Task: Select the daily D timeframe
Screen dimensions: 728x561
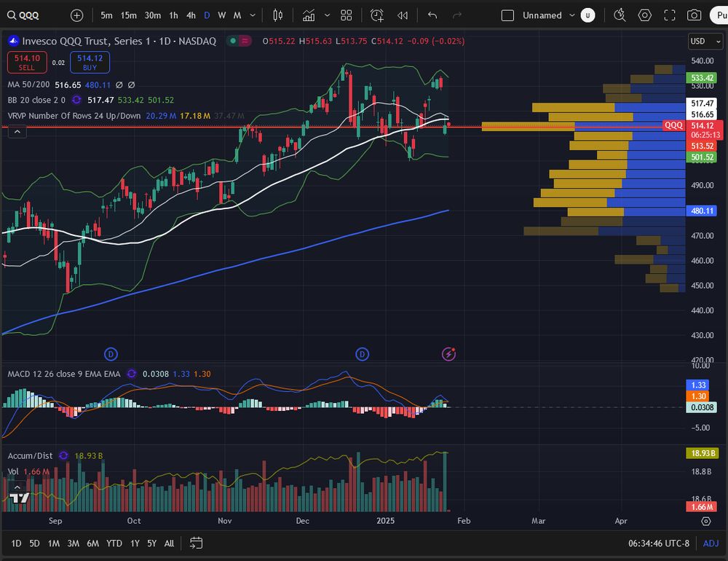Action: pos(207,15)
